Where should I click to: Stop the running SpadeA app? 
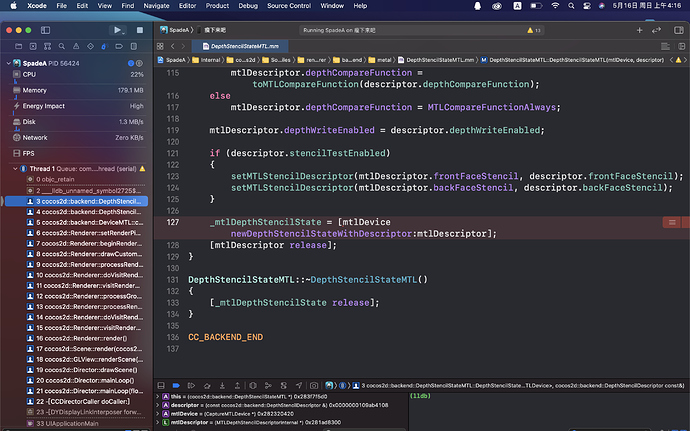(140, 30)
